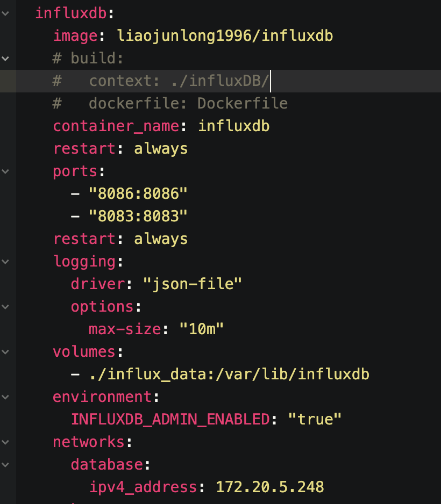Click the '# build:' comment
Image resolution: width=441 pixels, height=504 pixels.
(x=88, y=59)
